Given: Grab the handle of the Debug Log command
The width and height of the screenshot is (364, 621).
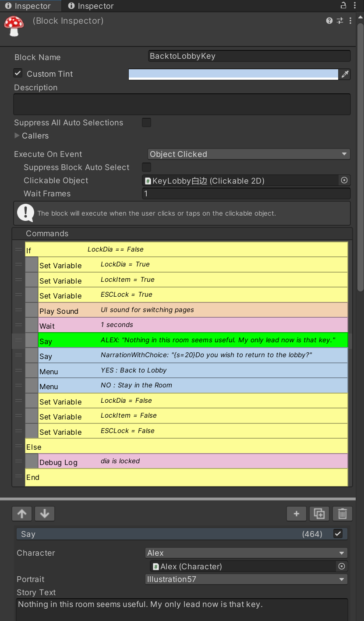Looking at the screenshot, I should (18, 461).
